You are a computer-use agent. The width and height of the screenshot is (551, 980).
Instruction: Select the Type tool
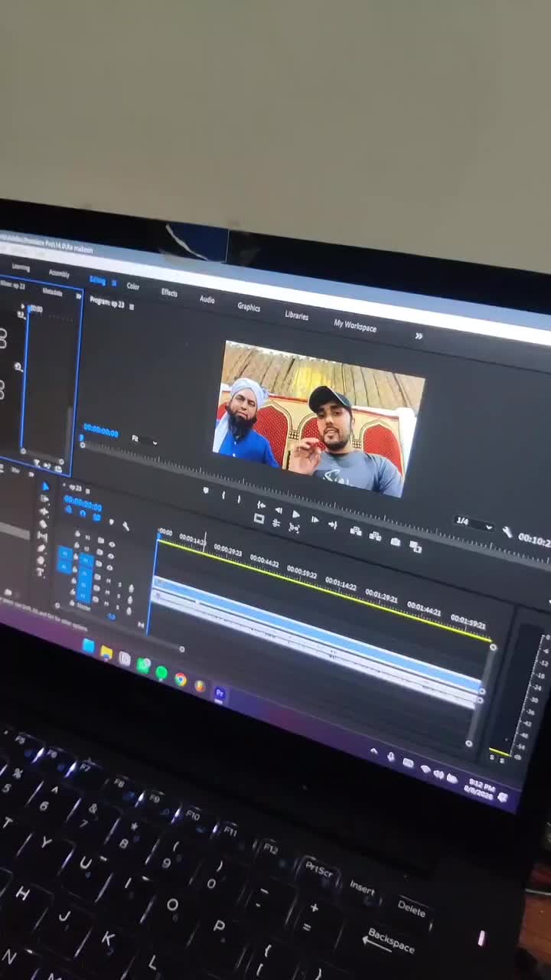(40, 572)
